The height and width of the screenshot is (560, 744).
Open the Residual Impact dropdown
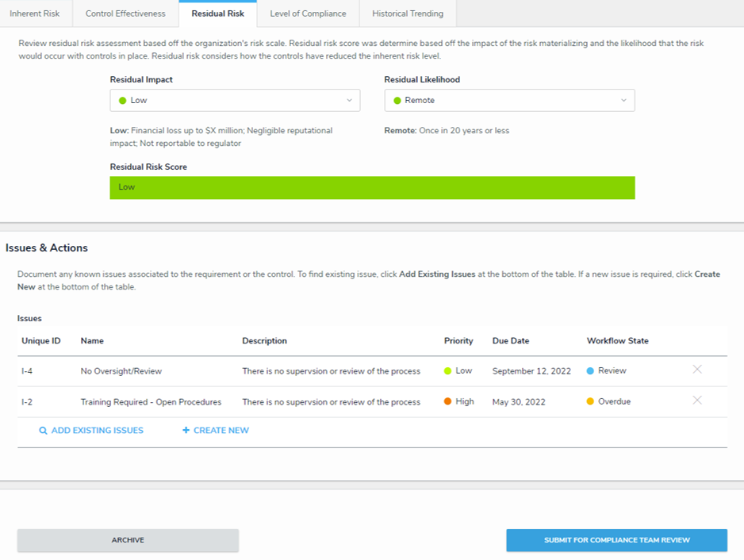(x=234, y=101)
